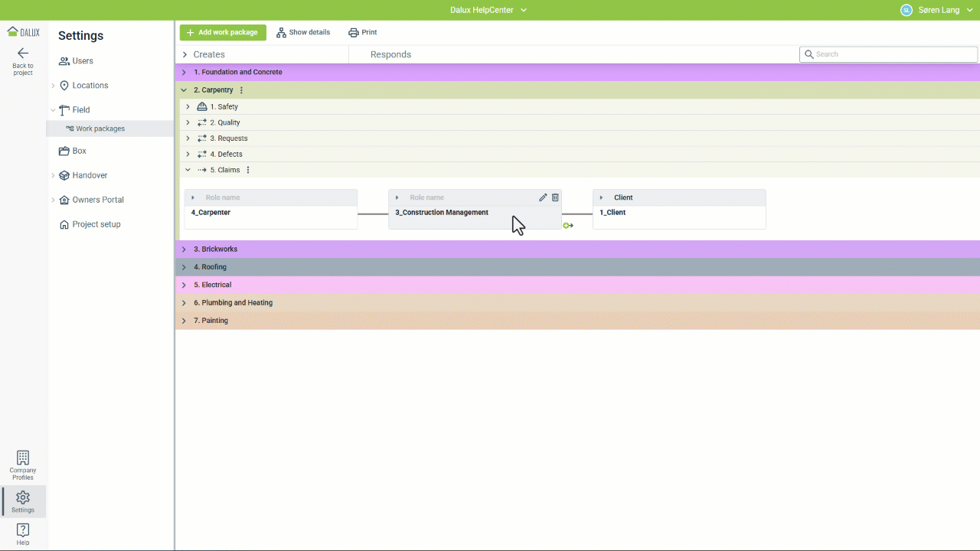Click the pencil edit icon on Construction Management card
This screenshot has width=980, height=551.
pos(543,197)
